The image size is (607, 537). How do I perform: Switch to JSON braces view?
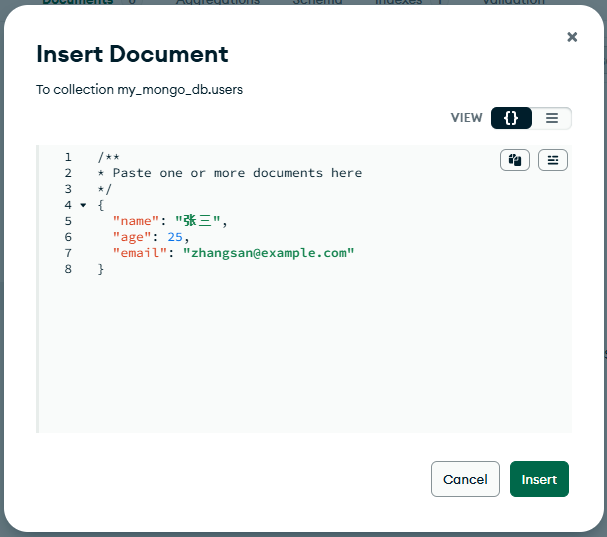(x=511, y=118)
